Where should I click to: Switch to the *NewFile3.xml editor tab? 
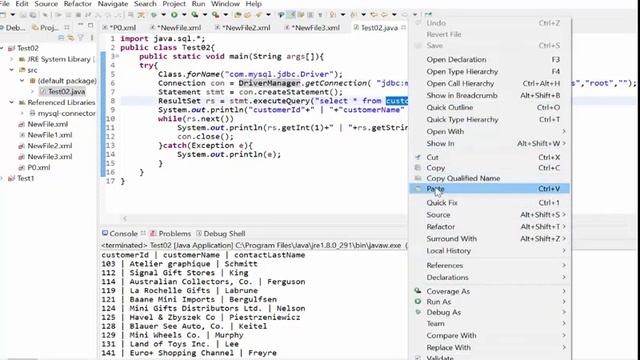pos(312,28)
